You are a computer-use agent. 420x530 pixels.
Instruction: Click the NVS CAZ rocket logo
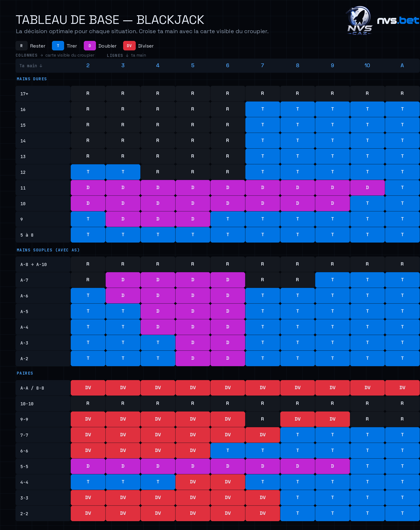pyautogui.click(x=360, y=21)
